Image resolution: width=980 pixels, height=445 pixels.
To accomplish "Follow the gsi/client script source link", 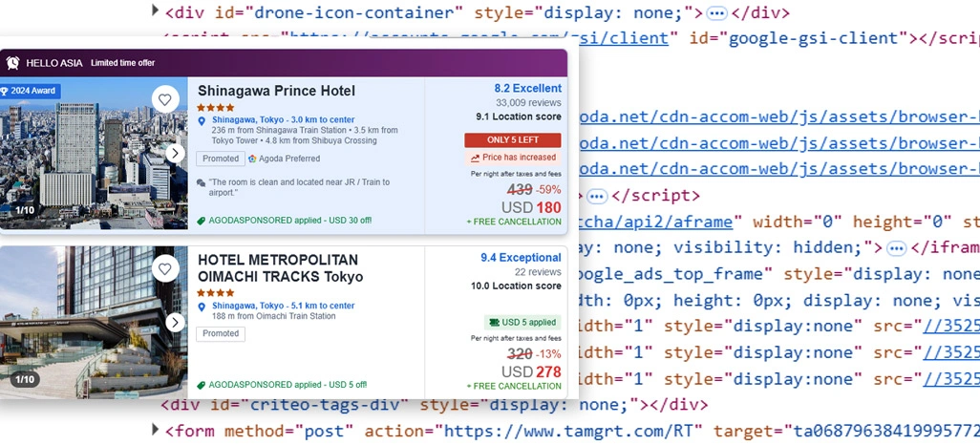I will 479,38.
